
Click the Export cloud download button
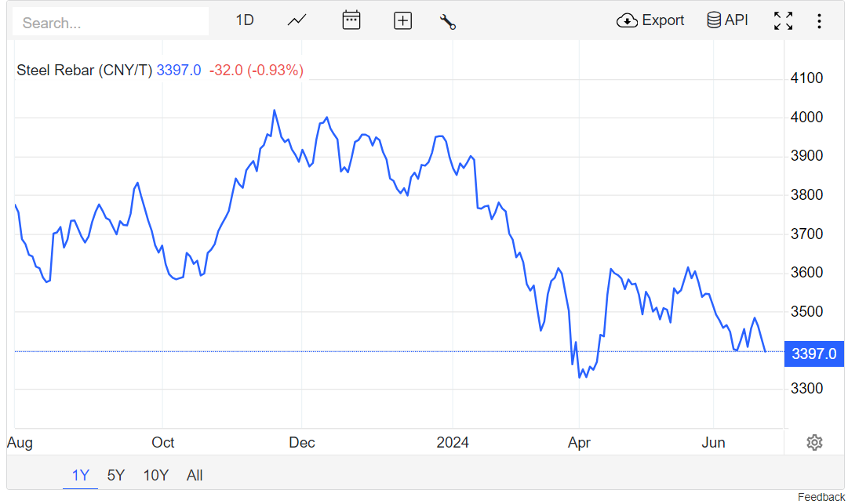pos(650,20)
